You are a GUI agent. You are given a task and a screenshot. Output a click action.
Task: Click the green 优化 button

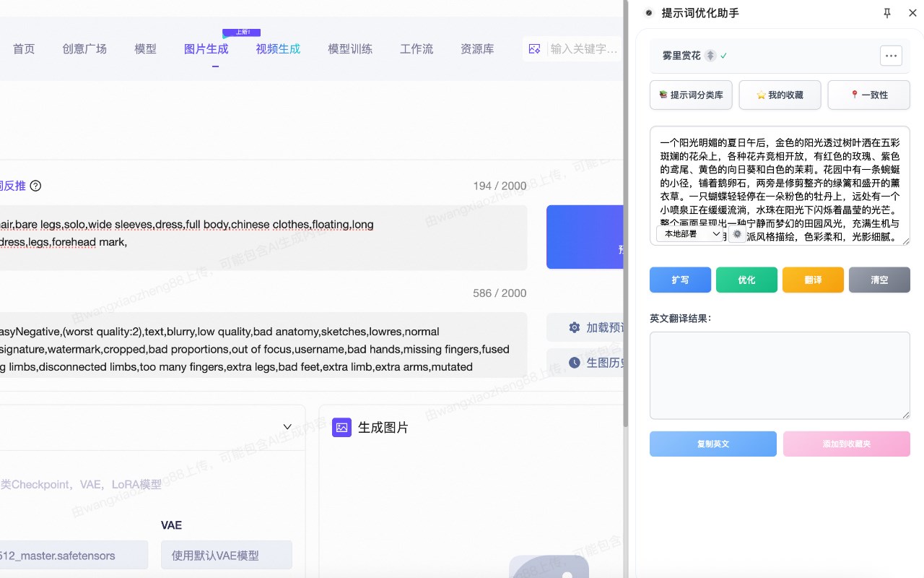(746, 280)
